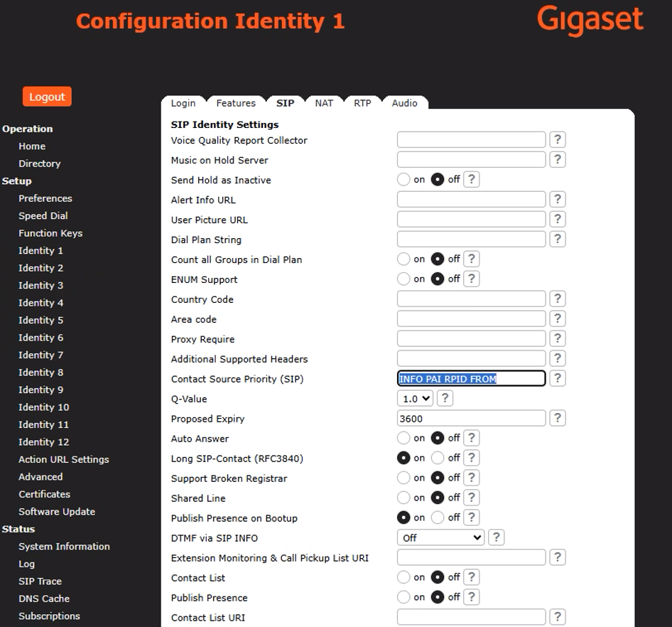Open help for Music on Hold Server
This screenshot has height=627, width=672.
(x=558, y=160)
